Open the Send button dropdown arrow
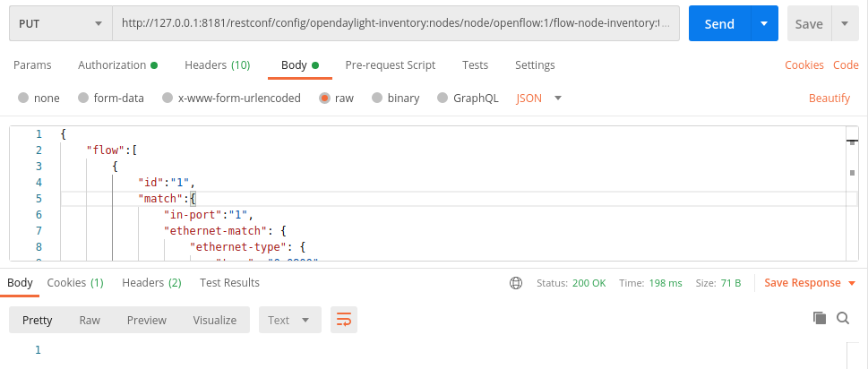The height and width of the screenshot is (369, 868). pyautogui.click(x=764, y=24)
